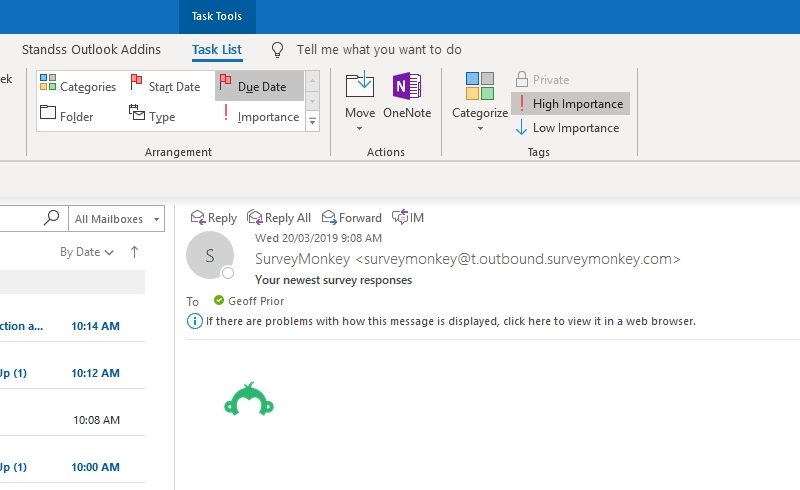This screenshot has height=490, width=800.
Task: Click the Forward icon
Action: 329,218
